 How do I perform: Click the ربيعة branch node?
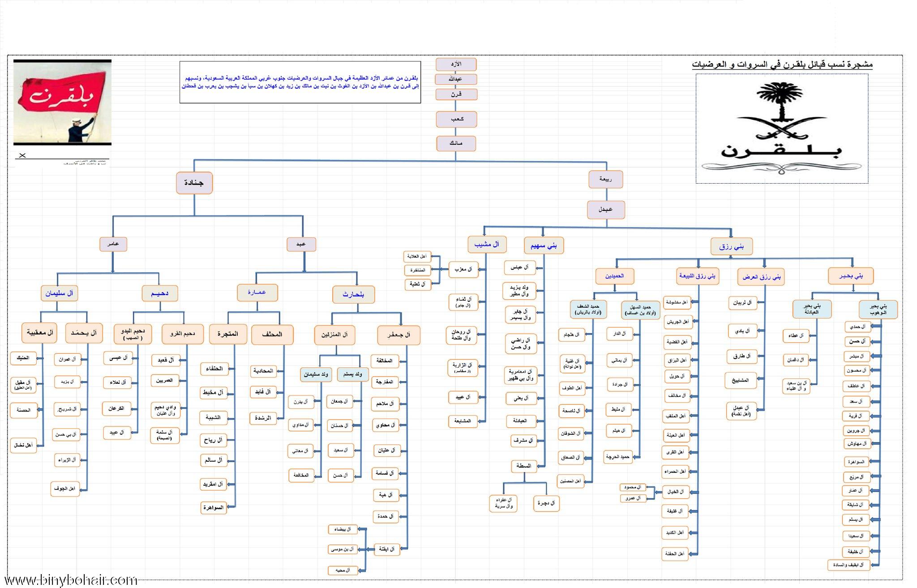point(605,179)
